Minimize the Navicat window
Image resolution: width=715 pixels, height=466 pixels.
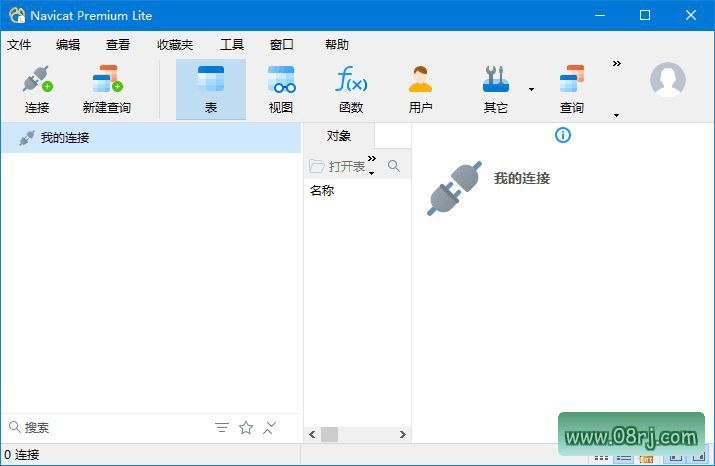(600, 15)
